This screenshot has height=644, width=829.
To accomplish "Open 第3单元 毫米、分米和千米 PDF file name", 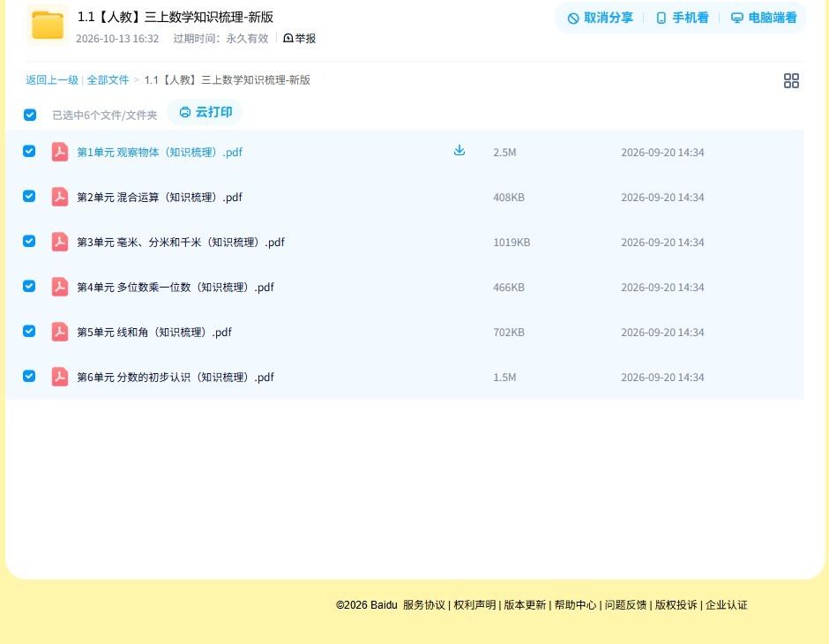I will (181, 242).
